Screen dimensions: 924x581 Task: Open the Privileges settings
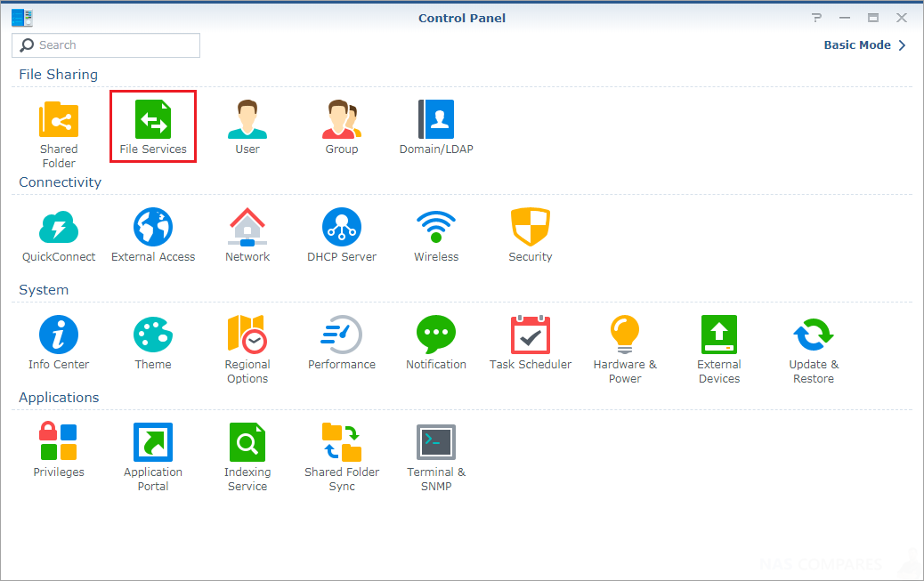click(59, 450)
